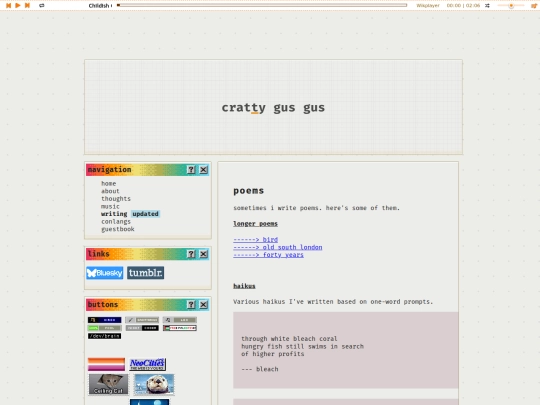Play the current song

(18, 6)
